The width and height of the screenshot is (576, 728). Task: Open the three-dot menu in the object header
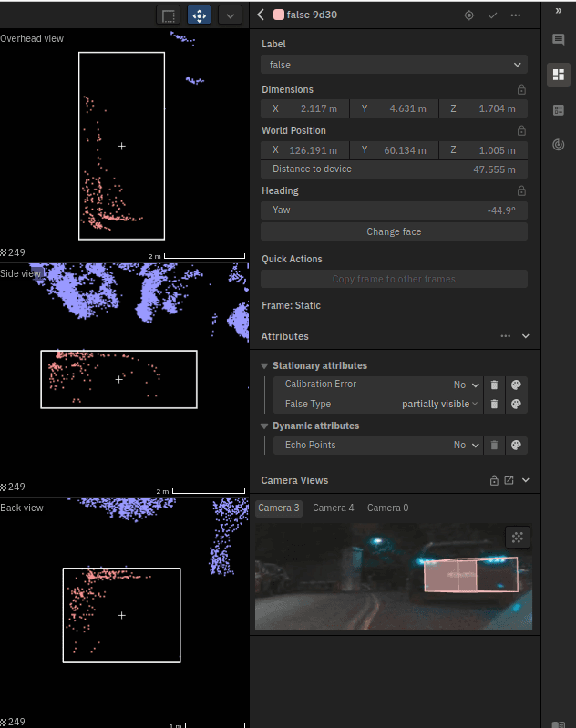pyautogui.click(x=516, y=15)
